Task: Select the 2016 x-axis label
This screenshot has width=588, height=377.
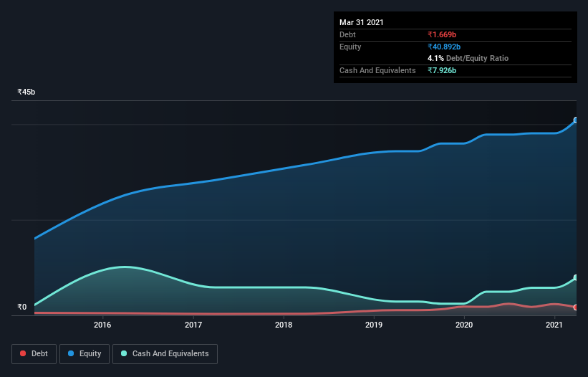Action: click(x=102, y=325)
